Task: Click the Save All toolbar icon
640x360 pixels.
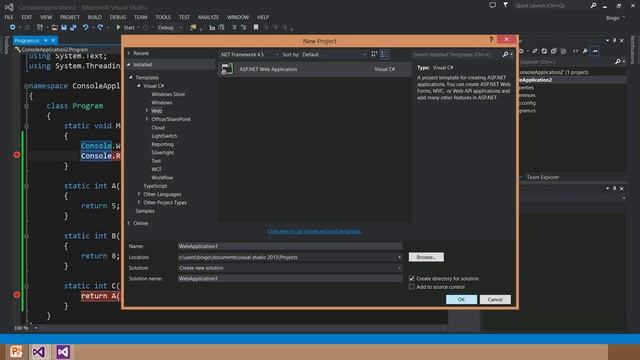Action: point(73,27)
